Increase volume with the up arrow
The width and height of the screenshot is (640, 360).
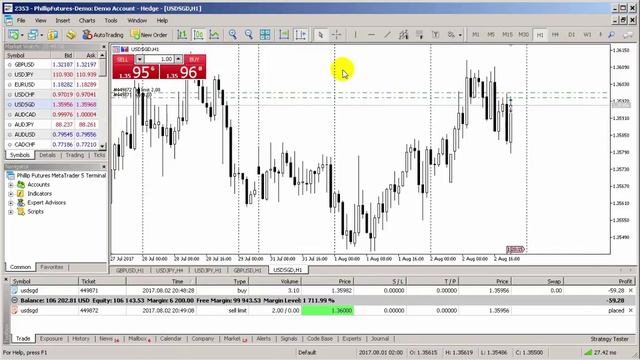click(x=178, y=60)
